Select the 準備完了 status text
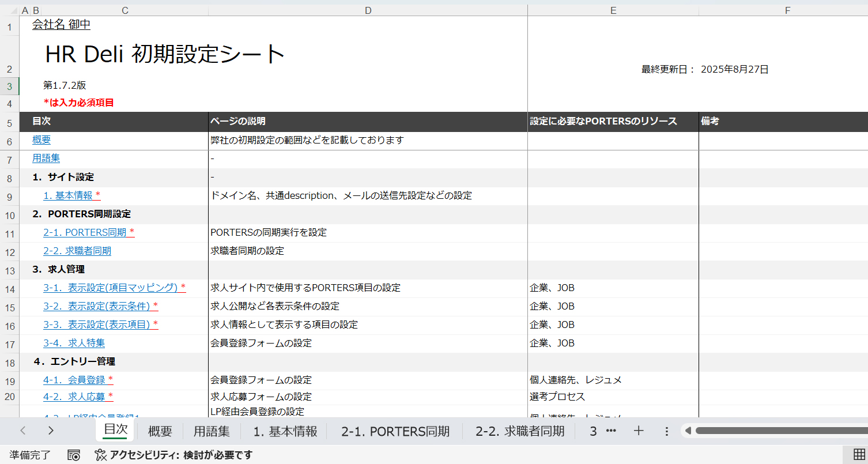The width and height of the screenshot is (868, 464). pyautogui.click(x=30, y=455)
